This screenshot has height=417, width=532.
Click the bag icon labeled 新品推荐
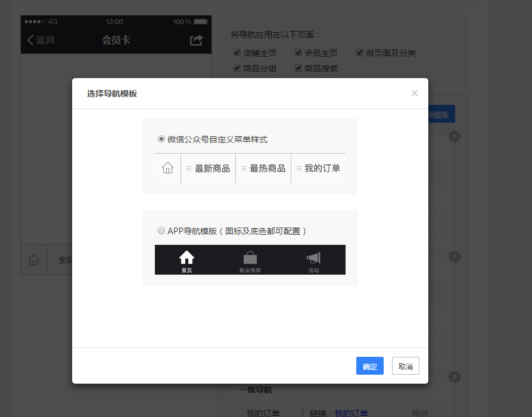(x=250, y=257)
